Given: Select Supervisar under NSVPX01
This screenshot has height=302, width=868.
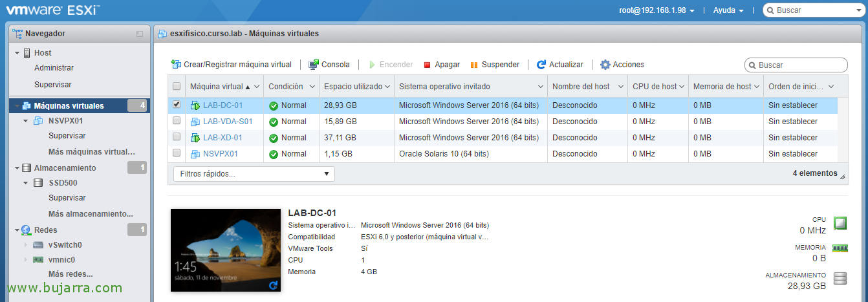Looking at the screenshot, I should [67, 136].
